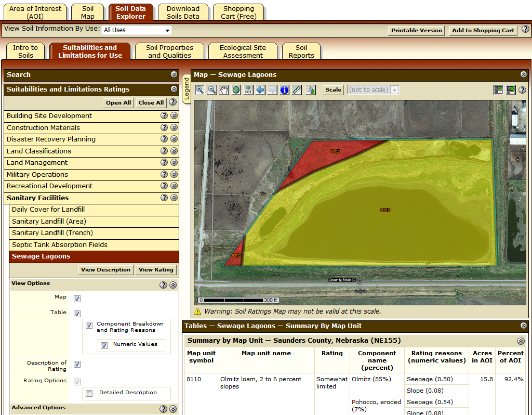Viewport: 532px width, 415px height.
Task: Go back to previous map extent
Action: tap(260, 90)
